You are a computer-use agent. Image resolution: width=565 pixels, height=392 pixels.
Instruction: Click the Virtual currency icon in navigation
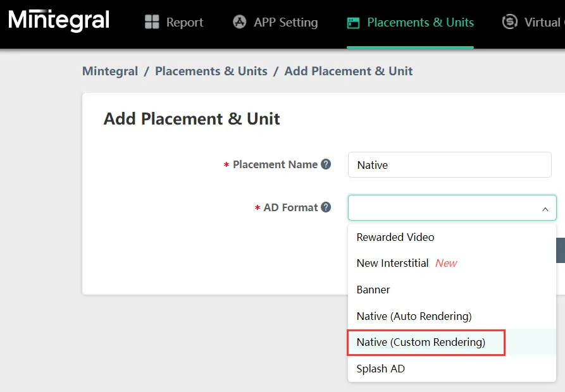pos(509,21)
